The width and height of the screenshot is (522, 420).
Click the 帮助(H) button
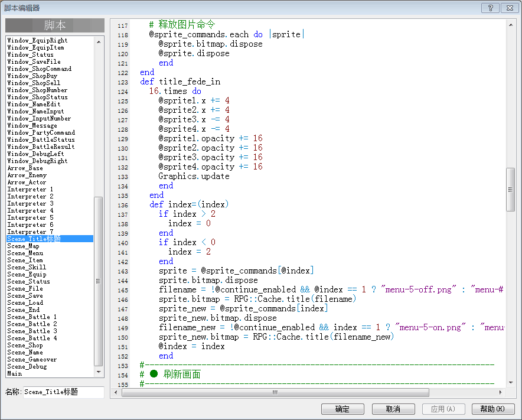[x=493, y=409]
